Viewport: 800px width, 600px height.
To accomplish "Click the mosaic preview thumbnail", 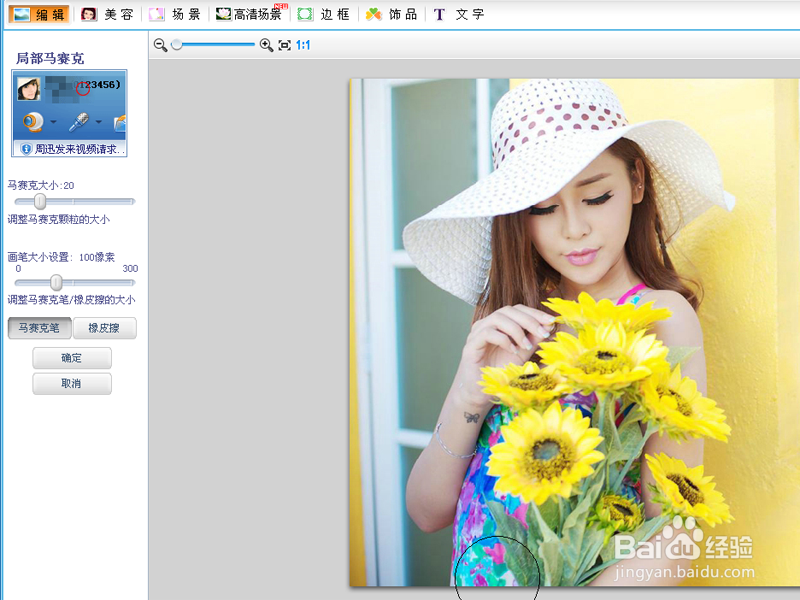I will tap(69, 113).
